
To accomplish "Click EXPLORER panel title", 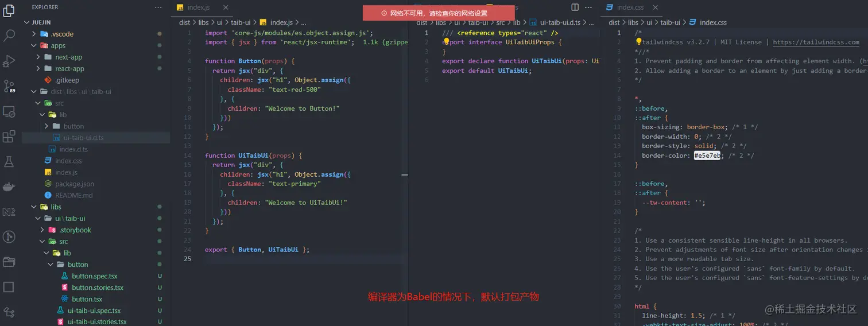I will click(45, 7).
